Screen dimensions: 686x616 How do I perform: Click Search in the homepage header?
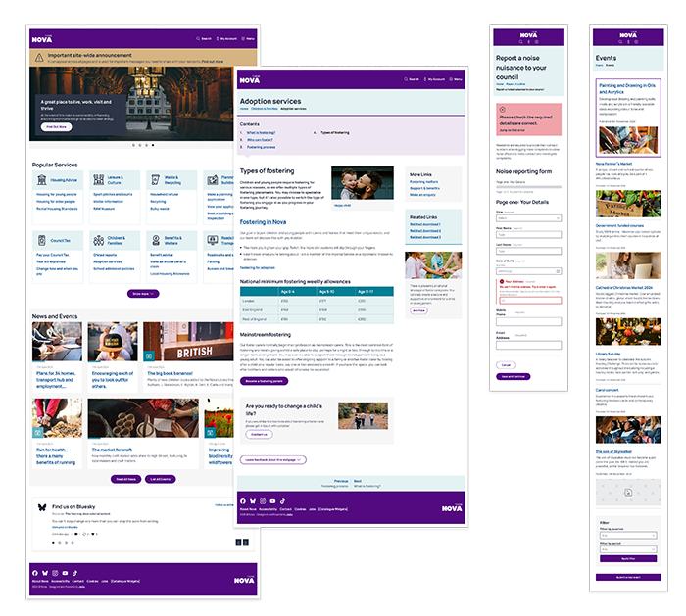(204, 39)
